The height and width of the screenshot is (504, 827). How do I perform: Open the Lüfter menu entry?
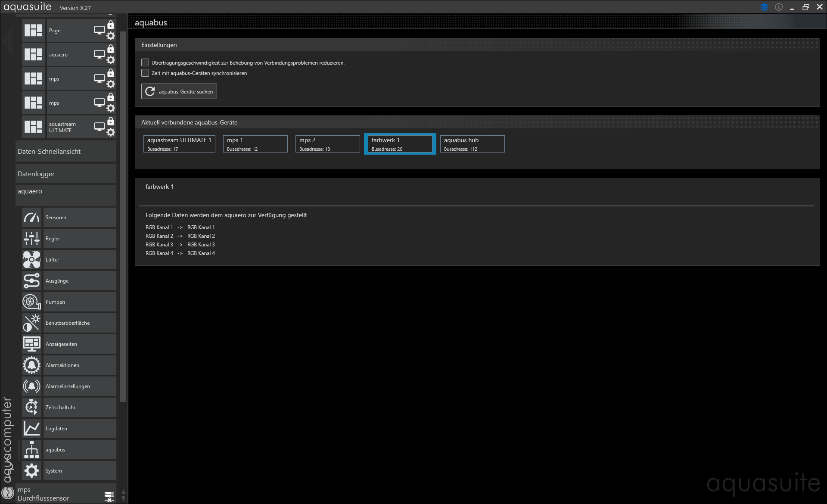click(80, 260)
